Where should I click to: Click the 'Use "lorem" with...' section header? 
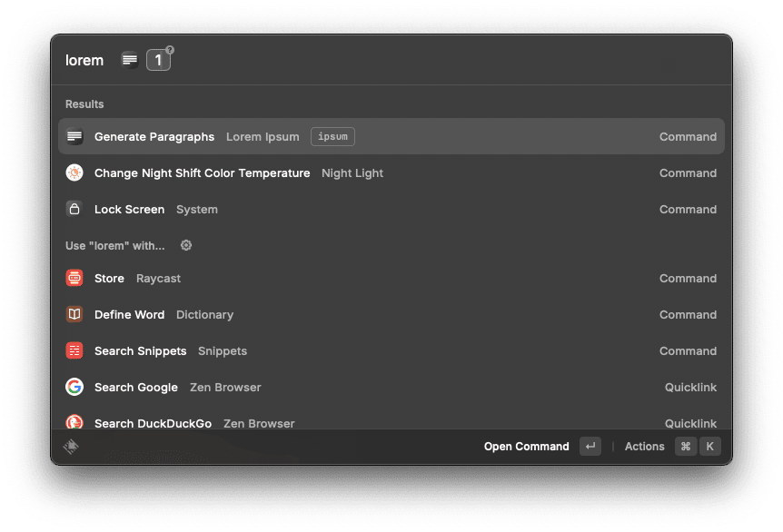coord(114,245)
